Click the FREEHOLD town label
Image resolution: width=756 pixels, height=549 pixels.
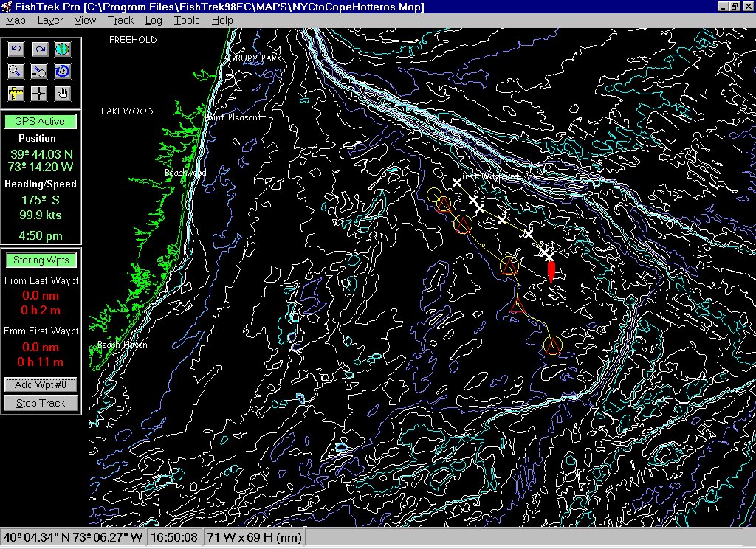coord(133,40)
